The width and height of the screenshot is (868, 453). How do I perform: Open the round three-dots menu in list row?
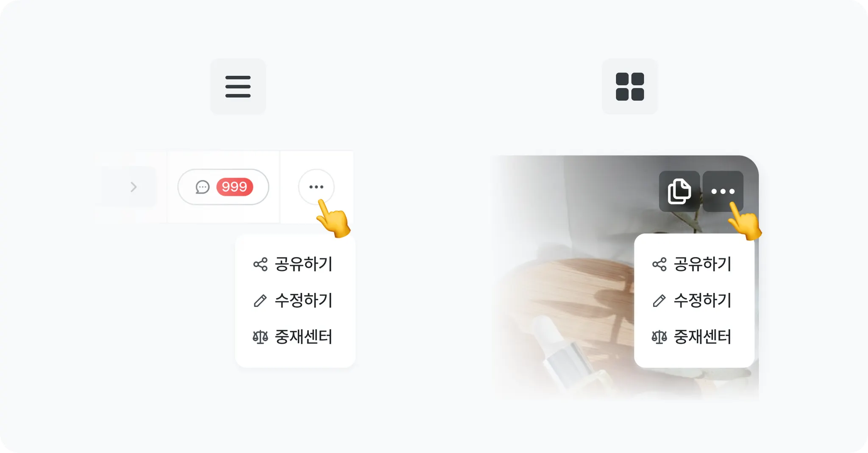pyautogui.click(x=316, y=187)
